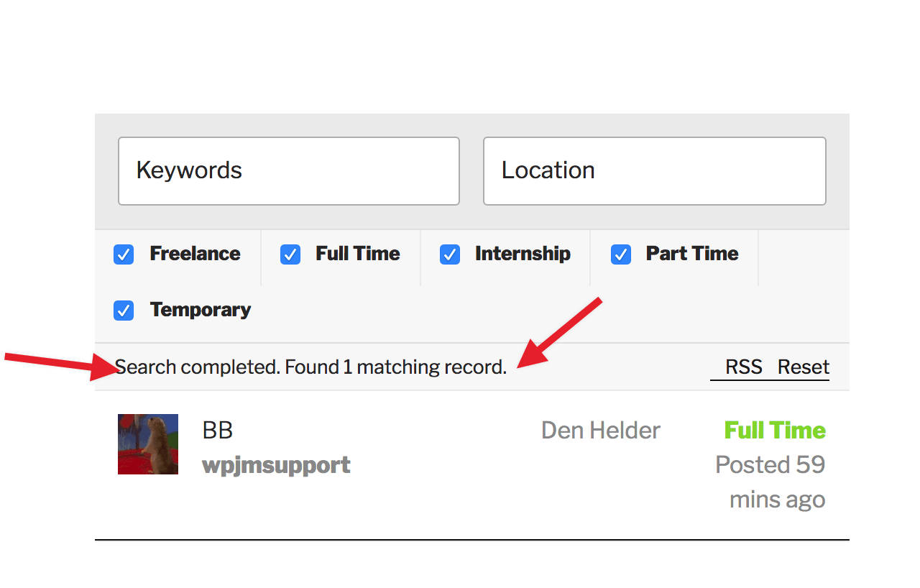Focus the Keywords search field
Image resolution: width=920 pixels, height=588 pixels.
click(289, 171)
